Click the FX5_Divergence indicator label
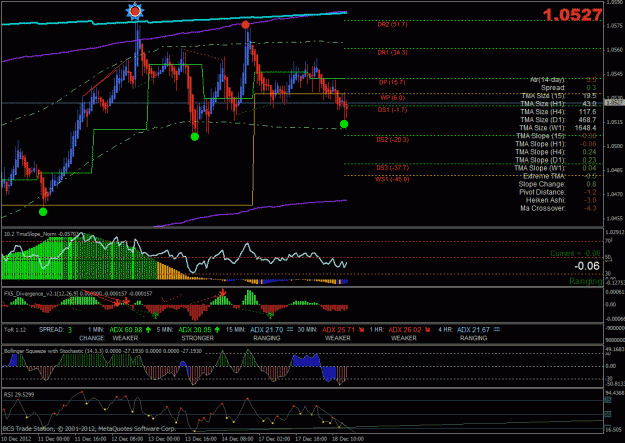The image size is (625, 443). pyautogui.click(x=78, y=293)
